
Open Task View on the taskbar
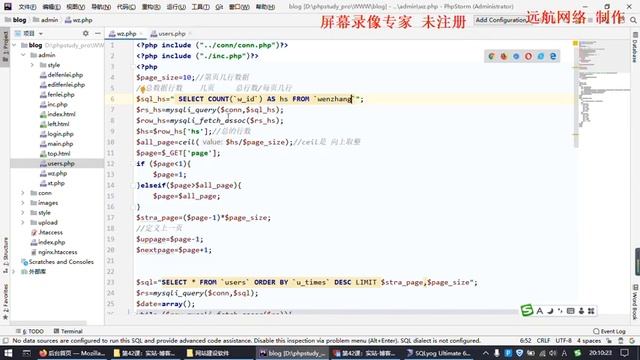[27, 353]
